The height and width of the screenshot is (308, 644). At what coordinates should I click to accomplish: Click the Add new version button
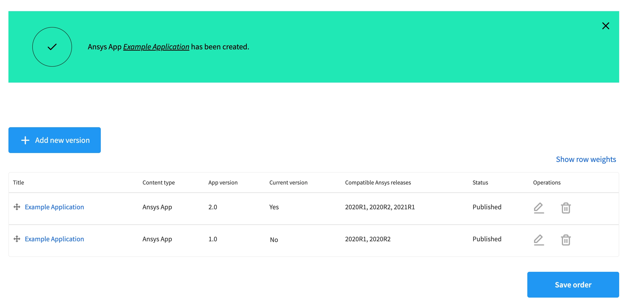click(x=55, y=140)
